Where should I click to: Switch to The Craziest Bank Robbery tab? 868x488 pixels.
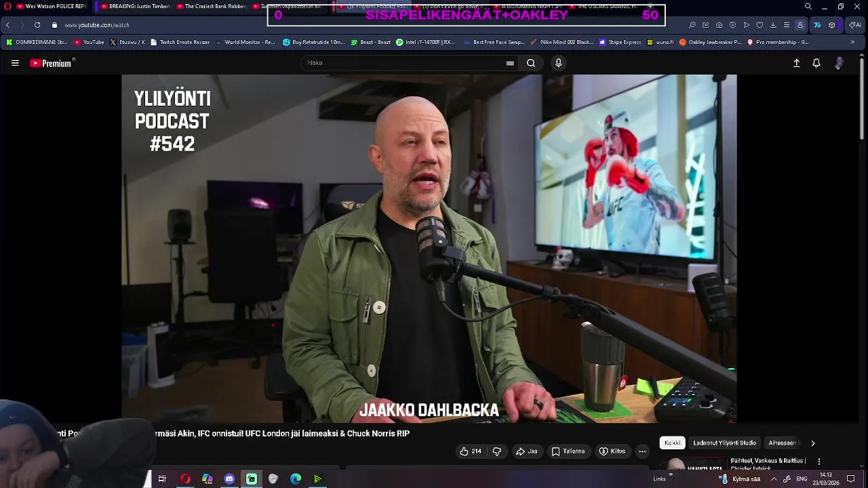tap(212, 7)
